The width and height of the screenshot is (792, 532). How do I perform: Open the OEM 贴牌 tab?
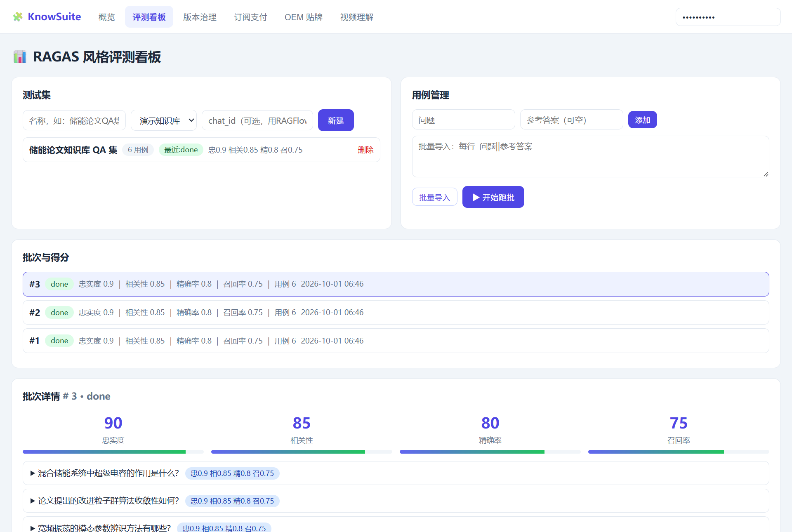tap(304, 17)
